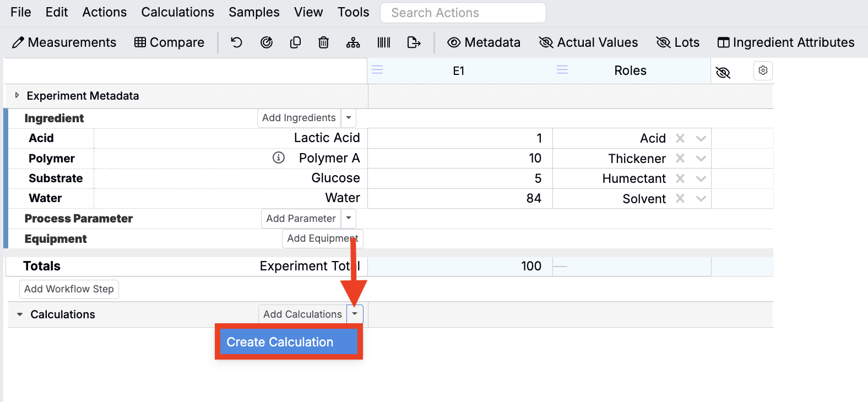Open the Thickener role dropdown chevron
Screen dimensions: 868x402
tap(701, 159)
